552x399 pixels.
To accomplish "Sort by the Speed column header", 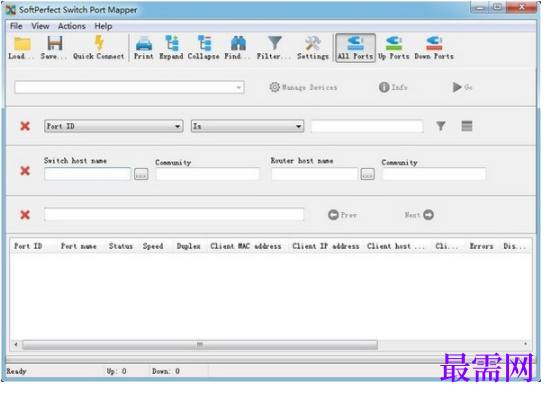I will [x=155, y=246].
